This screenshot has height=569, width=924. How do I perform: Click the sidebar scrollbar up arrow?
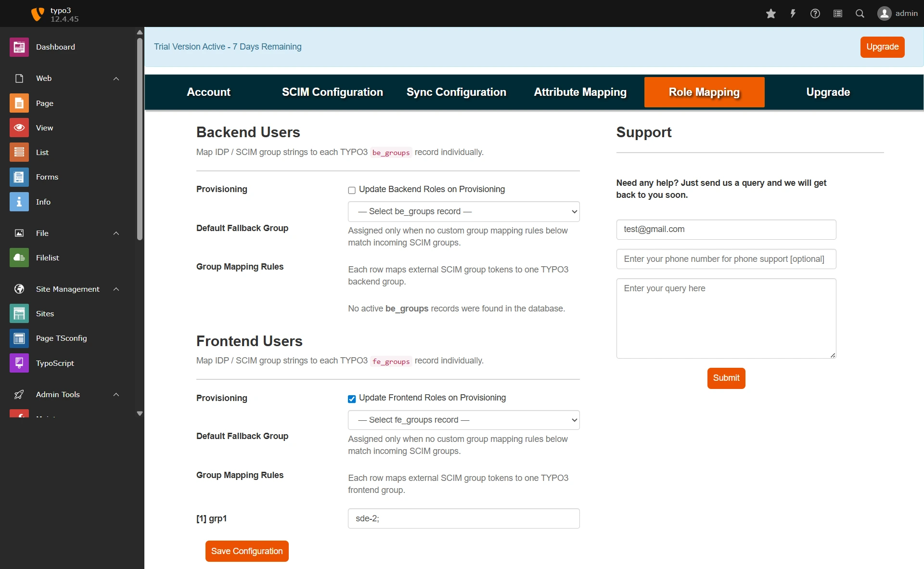140,33
